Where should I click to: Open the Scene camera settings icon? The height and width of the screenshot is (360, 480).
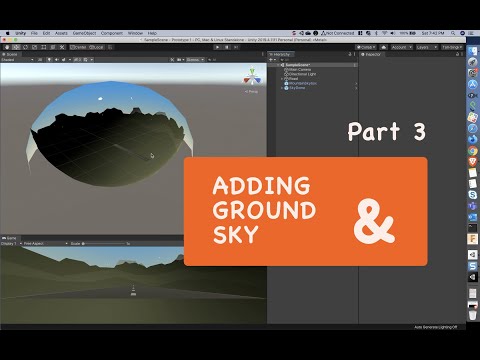coord(180,60)
